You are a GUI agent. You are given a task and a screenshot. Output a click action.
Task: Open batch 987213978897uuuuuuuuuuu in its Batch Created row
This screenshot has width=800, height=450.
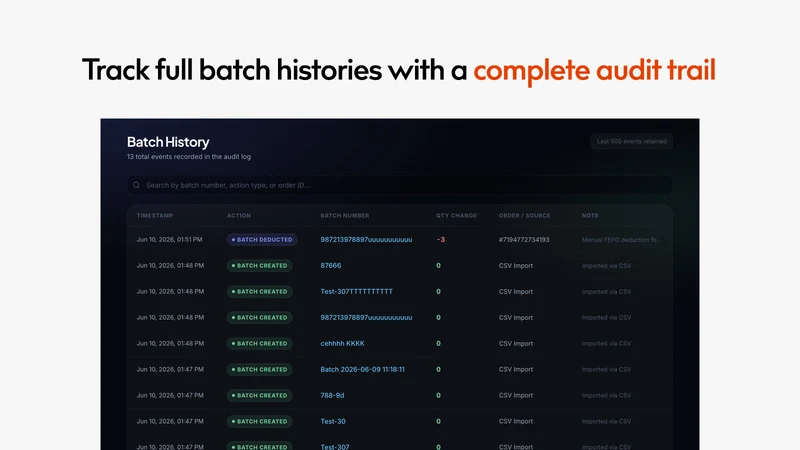[x=366, y=317]
